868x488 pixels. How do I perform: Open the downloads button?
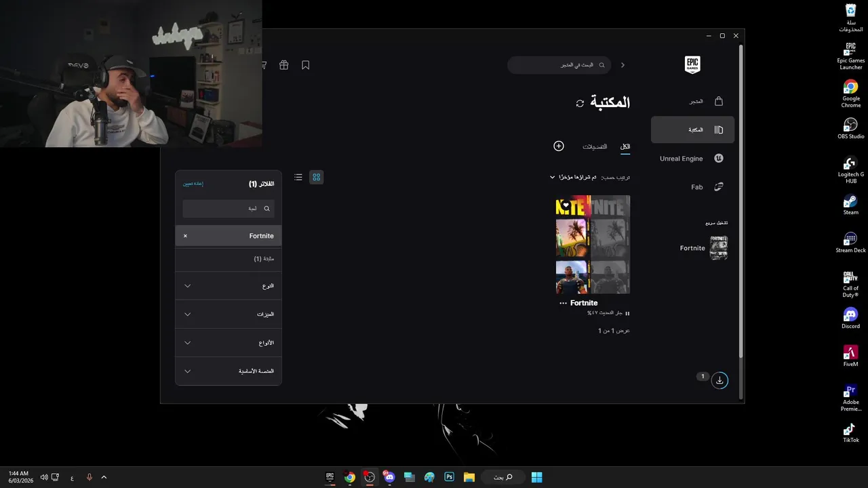coord(719,380)
